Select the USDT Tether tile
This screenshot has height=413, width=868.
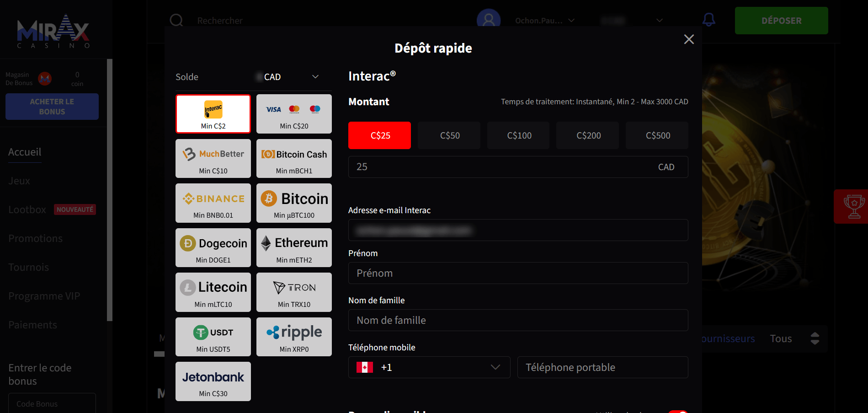coord(213,337)
